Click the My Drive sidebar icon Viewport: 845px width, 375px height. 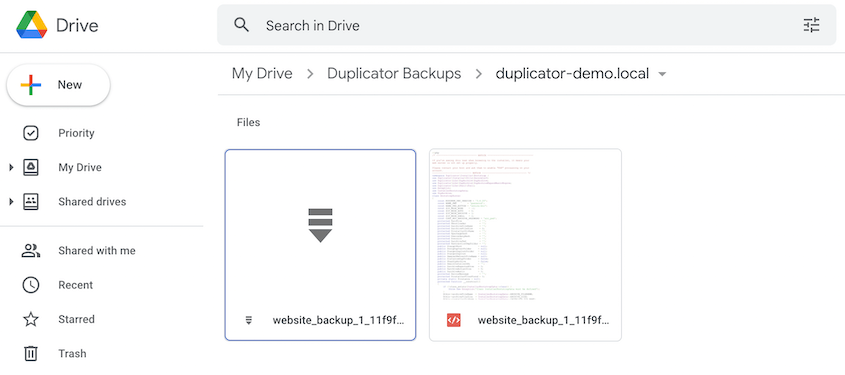pos(31,168)
